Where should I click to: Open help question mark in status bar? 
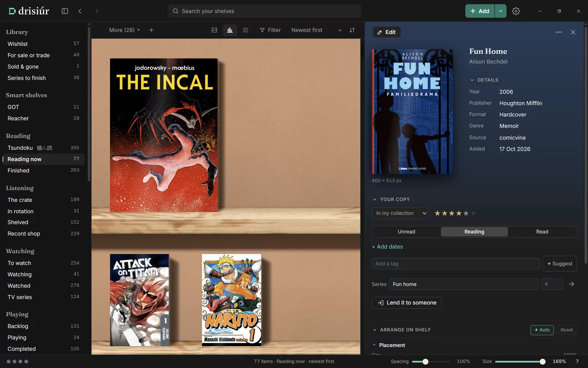pyautogui.click(x=577, y=361)
